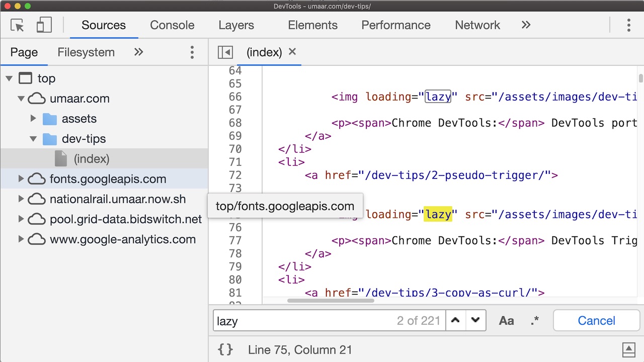Activate the inspect element picker icon
Viewport: 644px width, 362px height.
tap(17, 25)
